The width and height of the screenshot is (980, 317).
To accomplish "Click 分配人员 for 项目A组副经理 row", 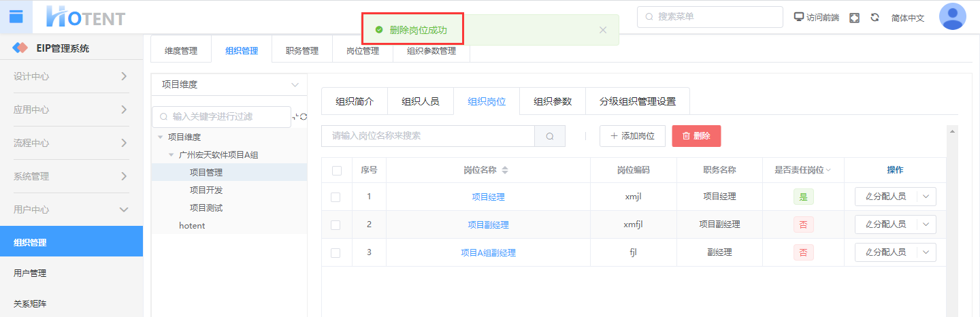I will 886,252.
